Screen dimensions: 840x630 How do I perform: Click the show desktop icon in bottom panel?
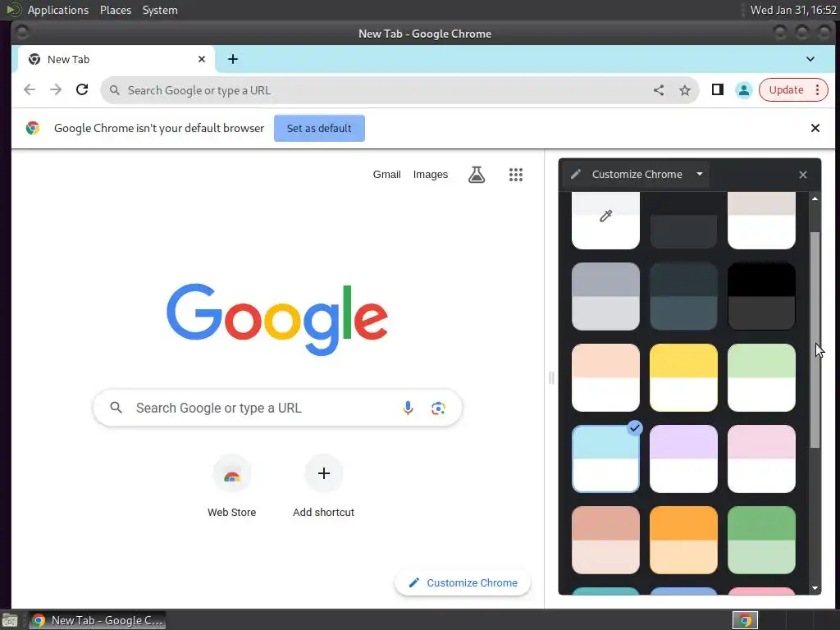(x=10, y=620)
